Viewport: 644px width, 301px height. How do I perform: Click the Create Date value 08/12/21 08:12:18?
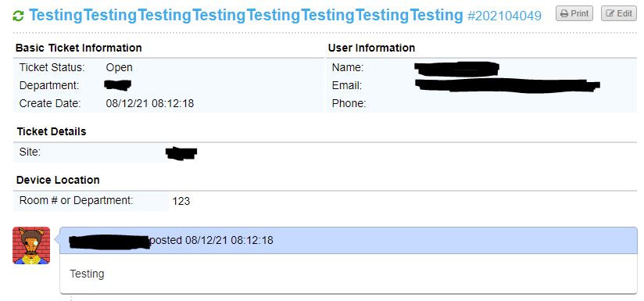point(150,103)
